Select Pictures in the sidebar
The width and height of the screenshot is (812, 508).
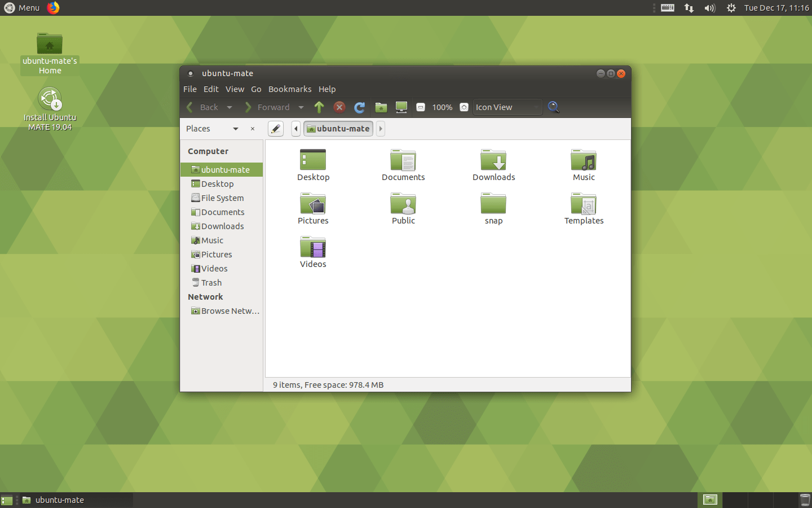click(x=222, y=255)
